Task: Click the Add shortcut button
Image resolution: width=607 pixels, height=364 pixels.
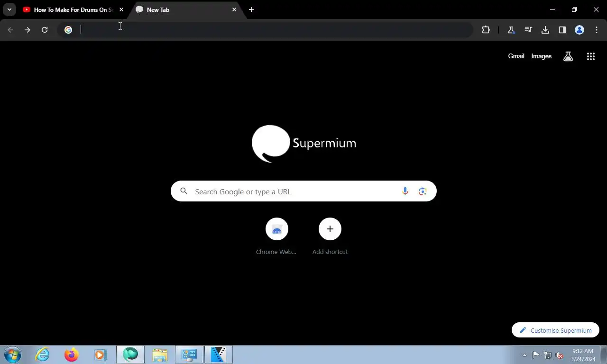Action: click(330, 237)
